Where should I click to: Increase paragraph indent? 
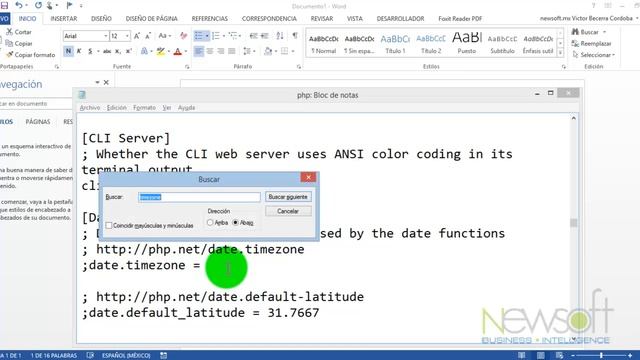click(x=264, y=36)
